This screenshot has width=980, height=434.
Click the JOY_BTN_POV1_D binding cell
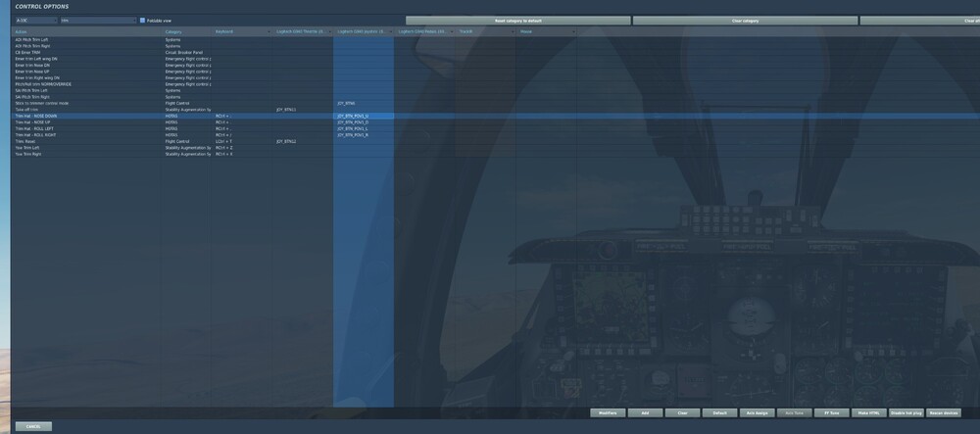coord(364,122)
